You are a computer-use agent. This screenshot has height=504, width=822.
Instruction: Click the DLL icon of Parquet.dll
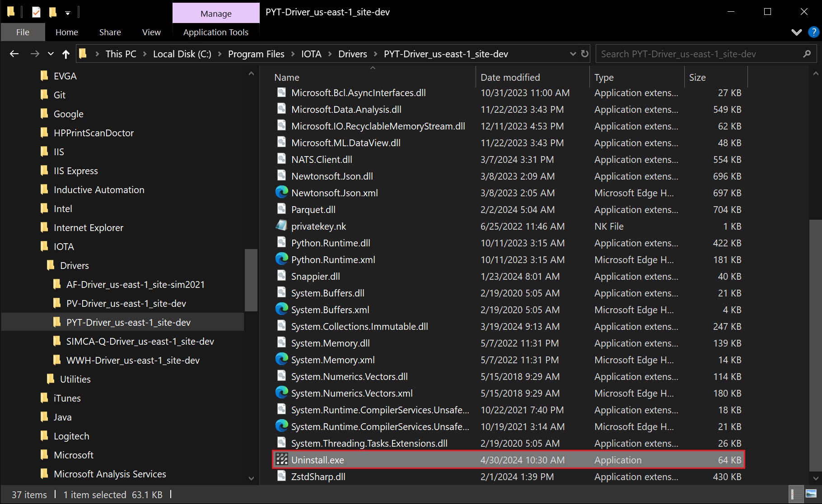[282, 209]
